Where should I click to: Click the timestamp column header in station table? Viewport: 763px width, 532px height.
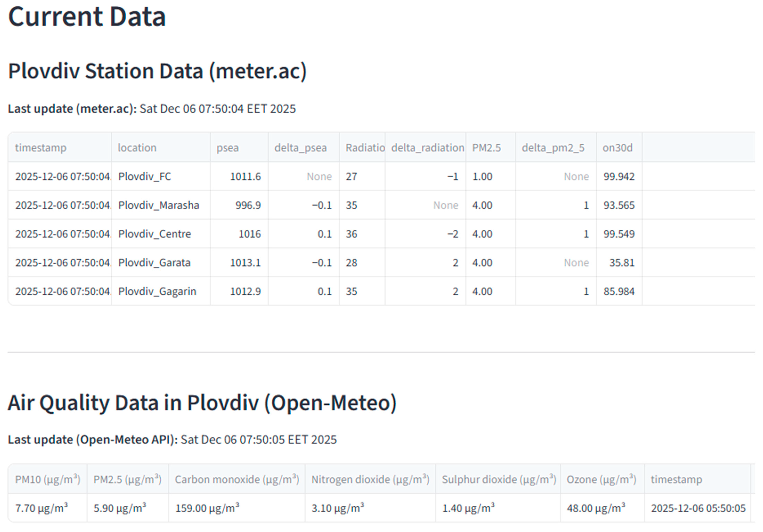coord(40,147)
